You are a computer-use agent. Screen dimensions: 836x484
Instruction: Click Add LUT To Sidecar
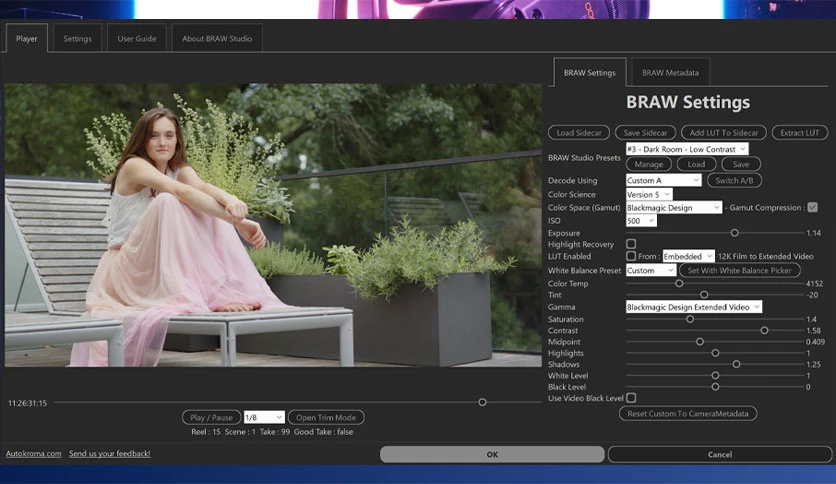(724, 133)
